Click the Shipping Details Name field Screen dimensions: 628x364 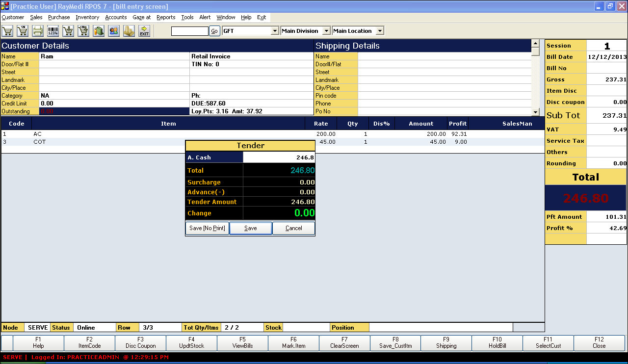(445, 56)
